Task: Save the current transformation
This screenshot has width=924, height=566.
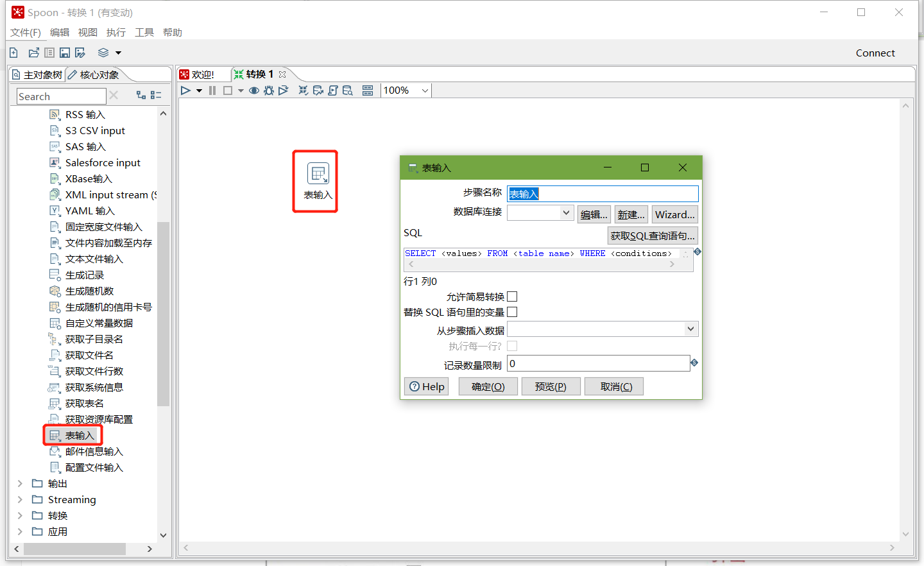Action: click(65, 53)
